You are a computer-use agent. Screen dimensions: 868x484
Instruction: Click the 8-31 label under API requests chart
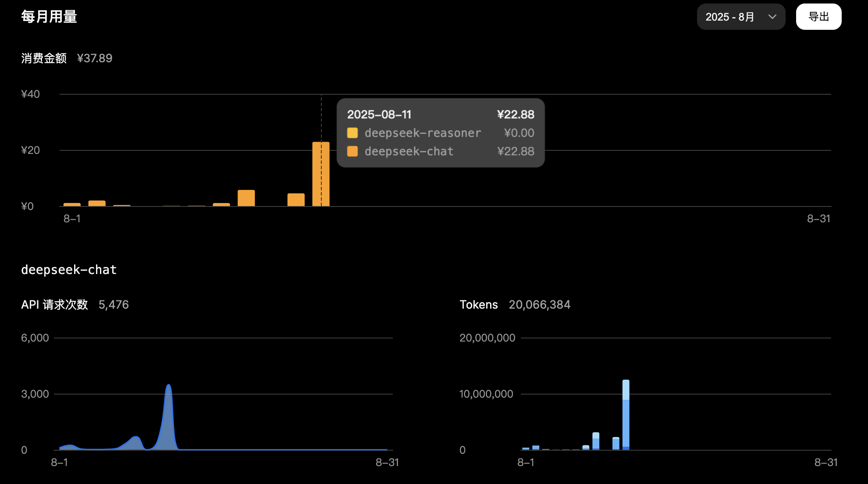(387, 463)
